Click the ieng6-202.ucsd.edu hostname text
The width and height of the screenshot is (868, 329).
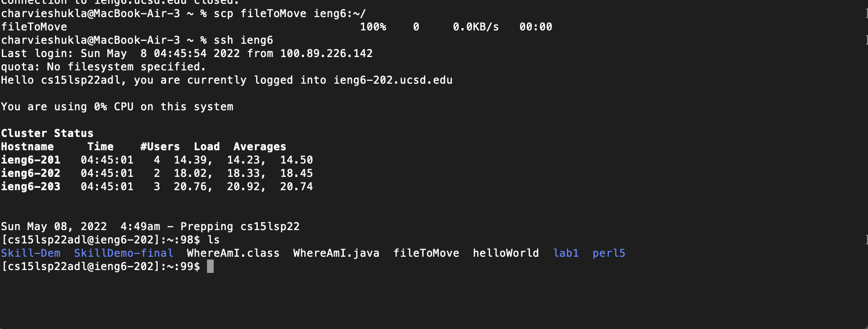click(x=393, y=80)
